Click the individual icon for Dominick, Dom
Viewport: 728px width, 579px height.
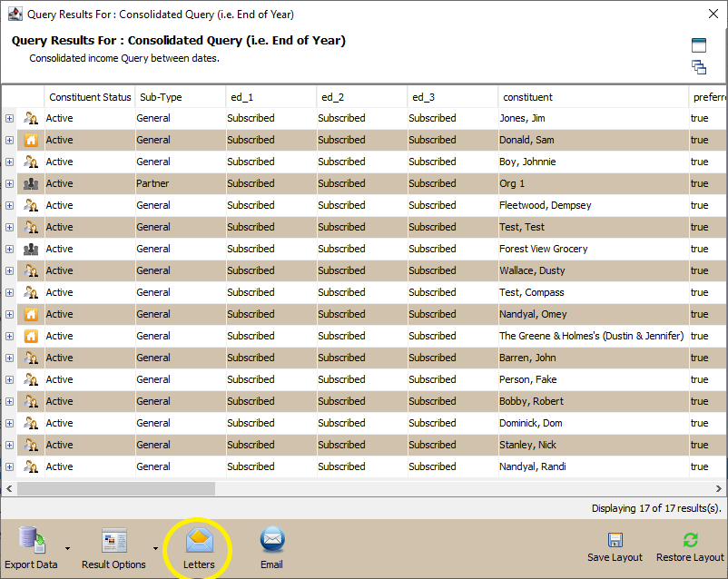31,423
